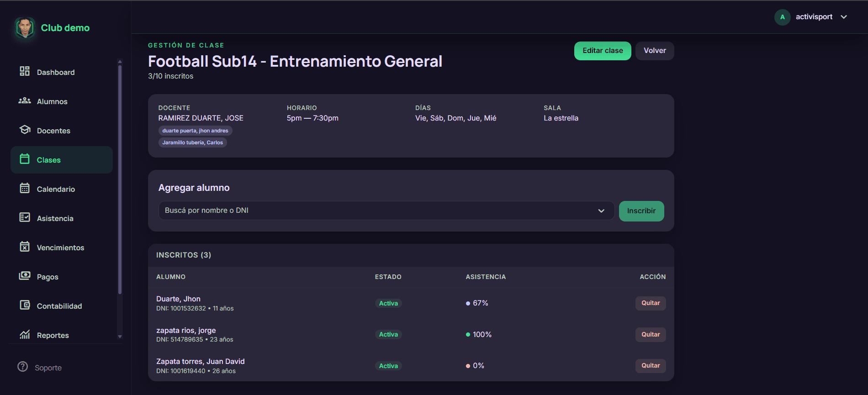
Task: Click the activisport user avatar circle
Action: pyautogui.click(x=783, y=17)
